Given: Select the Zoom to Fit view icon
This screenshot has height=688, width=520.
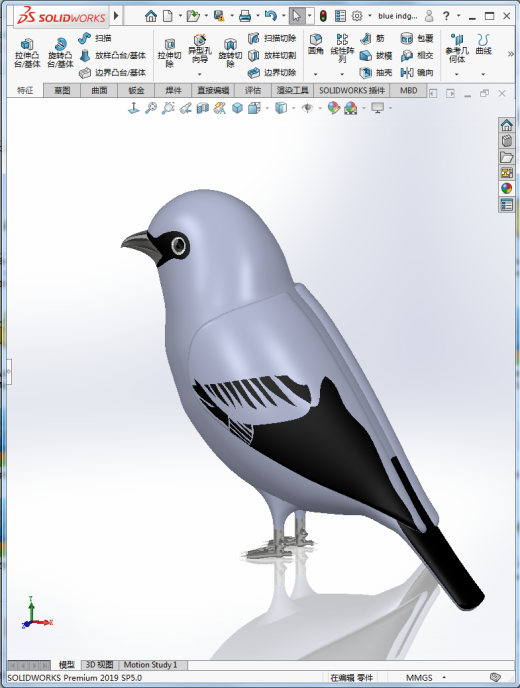Looking at the screenshot, I should pyautogui.click(x=151, y=108).
